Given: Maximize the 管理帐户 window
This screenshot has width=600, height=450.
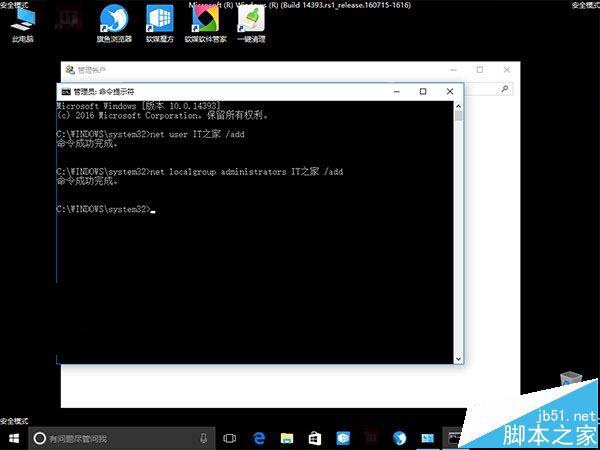Looking at the screenshot, I should pyautogui.click(x=480, y=70).
